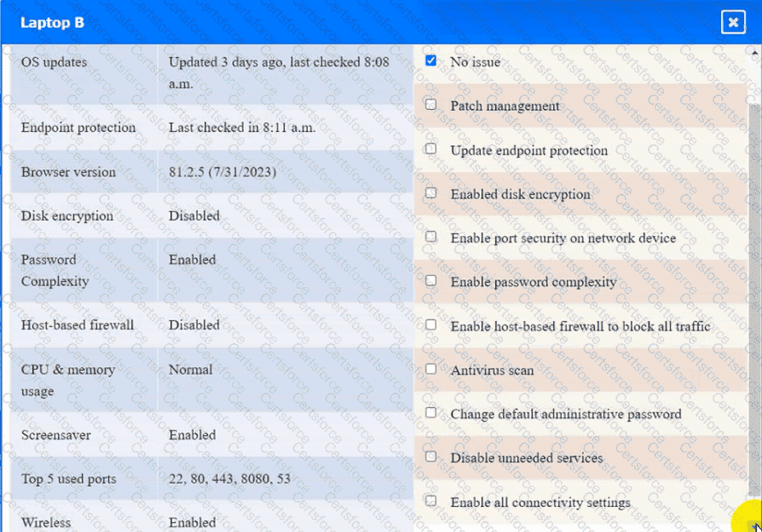This screenshot has height=532, width=762.
Task: Close the Laptop B dialog
Action: point(733,23)
